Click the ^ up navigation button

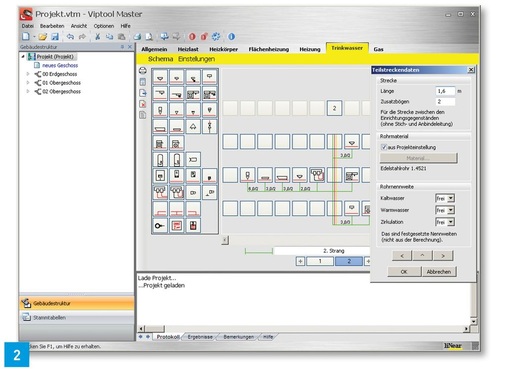pyautogui.click(x=422, y=256)
